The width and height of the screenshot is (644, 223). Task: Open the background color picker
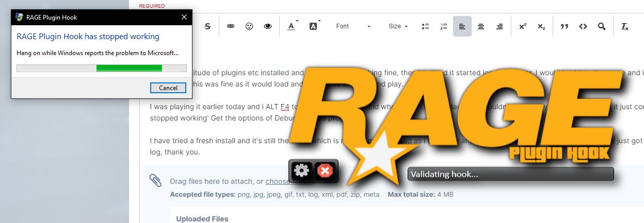[314, 26]
